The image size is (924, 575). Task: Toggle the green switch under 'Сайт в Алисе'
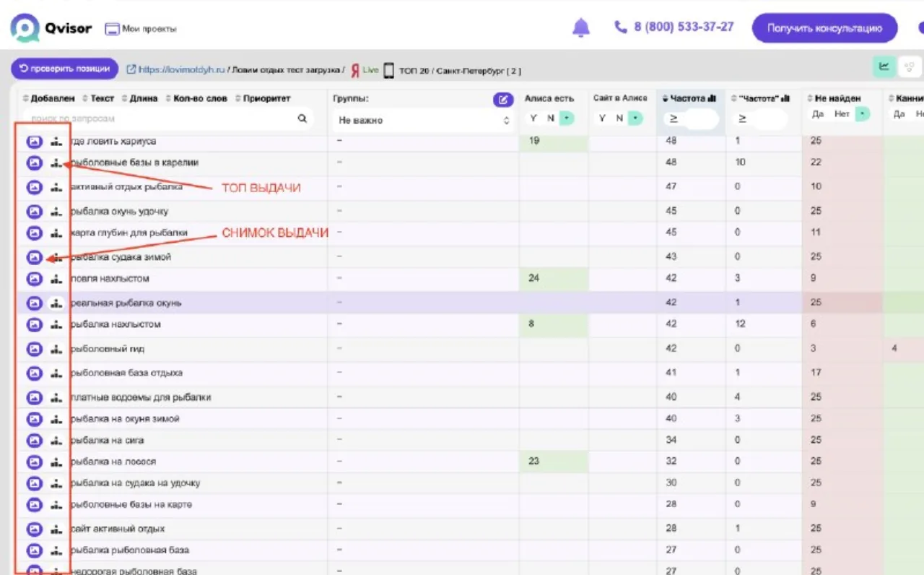(x=635, y=118)
